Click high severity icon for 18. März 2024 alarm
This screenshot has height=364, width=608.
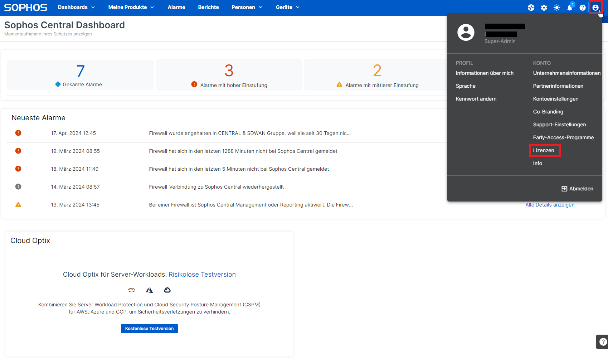(18, 169)
